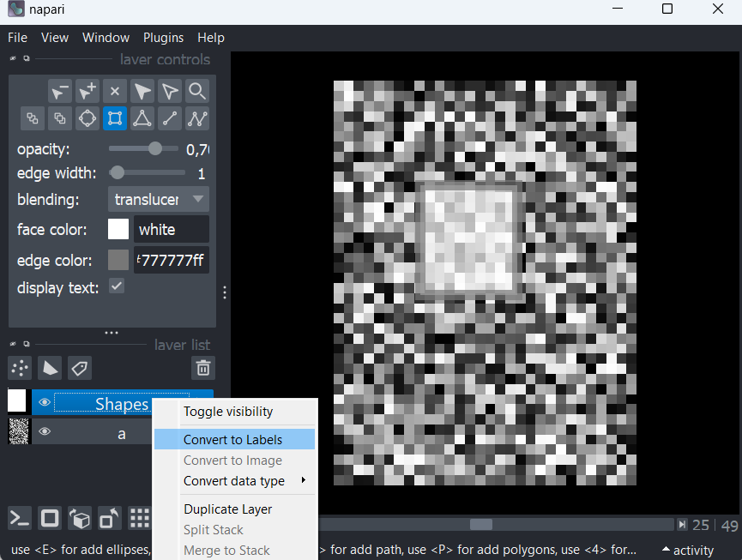Screen dimensions: 742x560
Task: Close the layer controls dock
Action: point(13,58)
